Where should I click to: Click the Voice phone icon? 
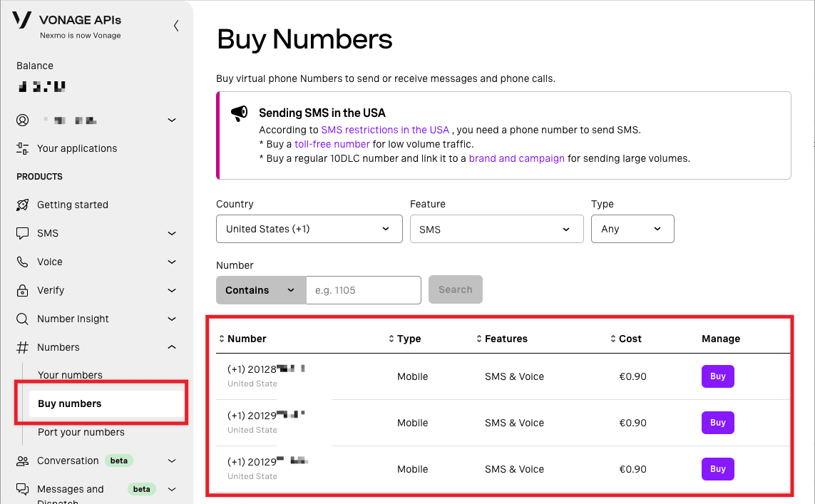click(x=23, y=262)
